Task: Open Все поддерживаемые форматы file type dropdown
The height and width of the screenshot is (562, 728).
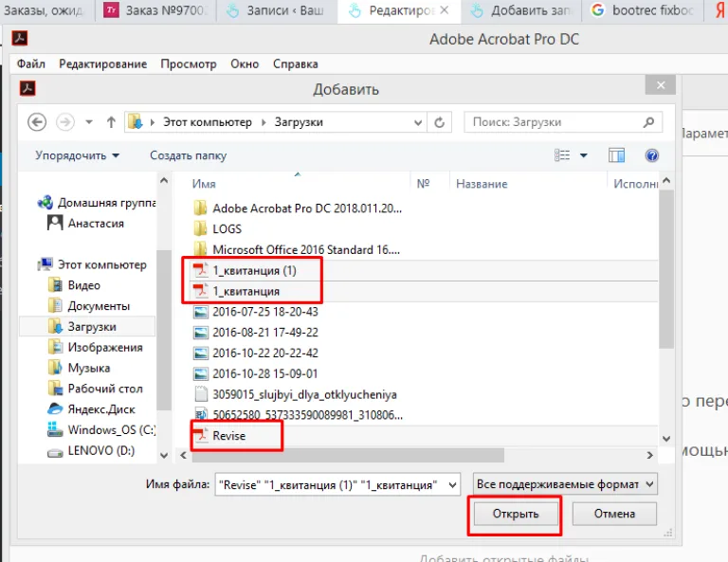Action: coord(565,484)
